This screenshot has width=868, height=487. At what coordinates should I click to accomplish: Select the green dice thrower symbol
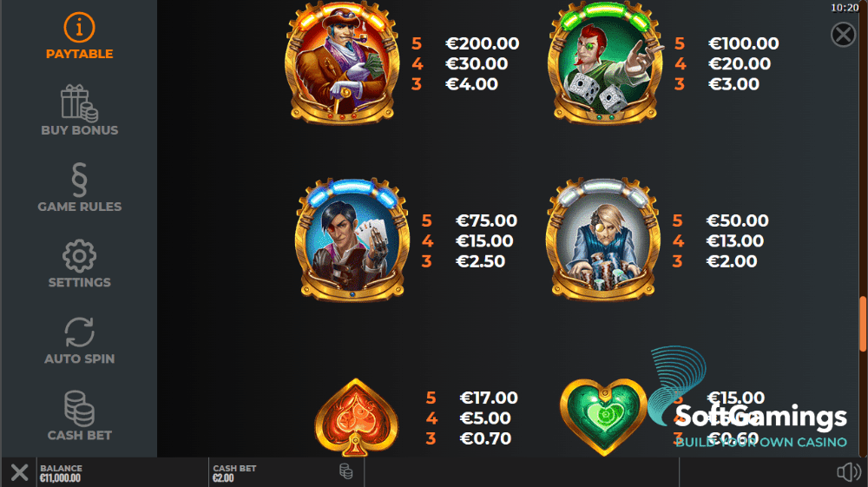tap(604, 63)
